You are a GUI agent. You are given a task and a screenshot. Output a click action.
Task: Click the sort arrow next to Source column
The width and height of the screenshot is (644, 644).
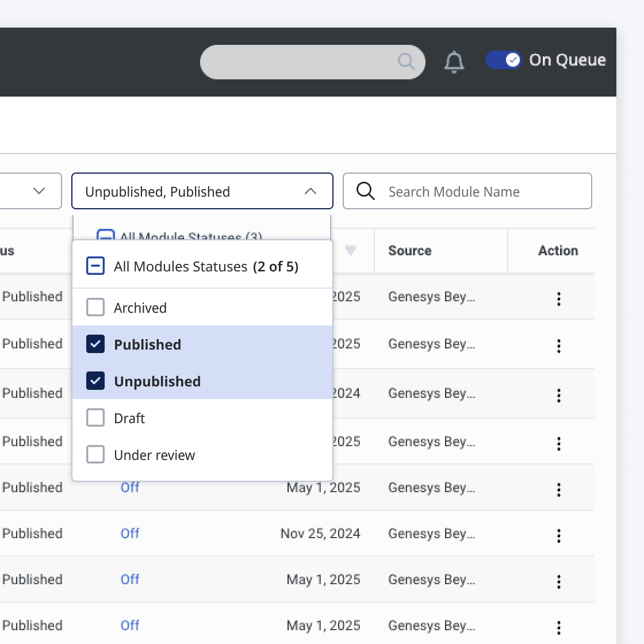(350, 250)
